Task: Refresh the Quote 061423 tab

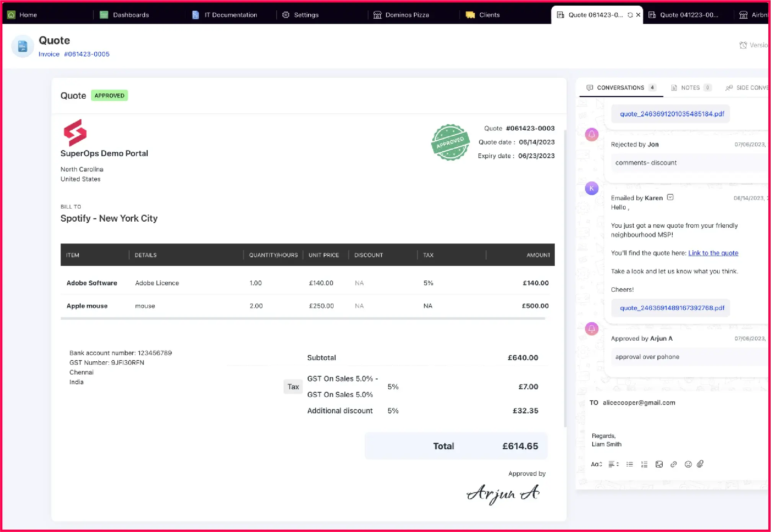Action: click(630, 15)
